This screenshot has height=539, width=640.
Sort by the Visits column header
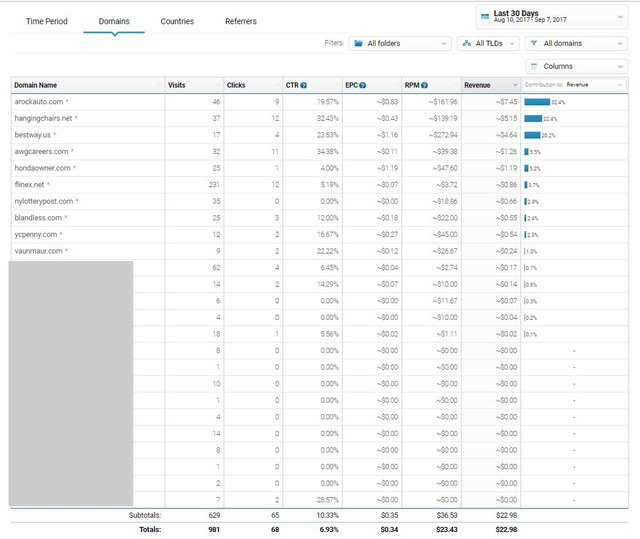(x=194, y=85)
